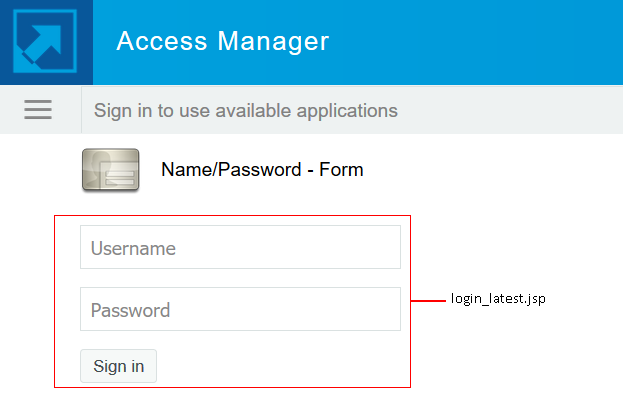The width and height of the screenshot is (623, 403).
Task: Click the 'Password' placeholder text
Action: pyautogui.click(x=130, y=310)
